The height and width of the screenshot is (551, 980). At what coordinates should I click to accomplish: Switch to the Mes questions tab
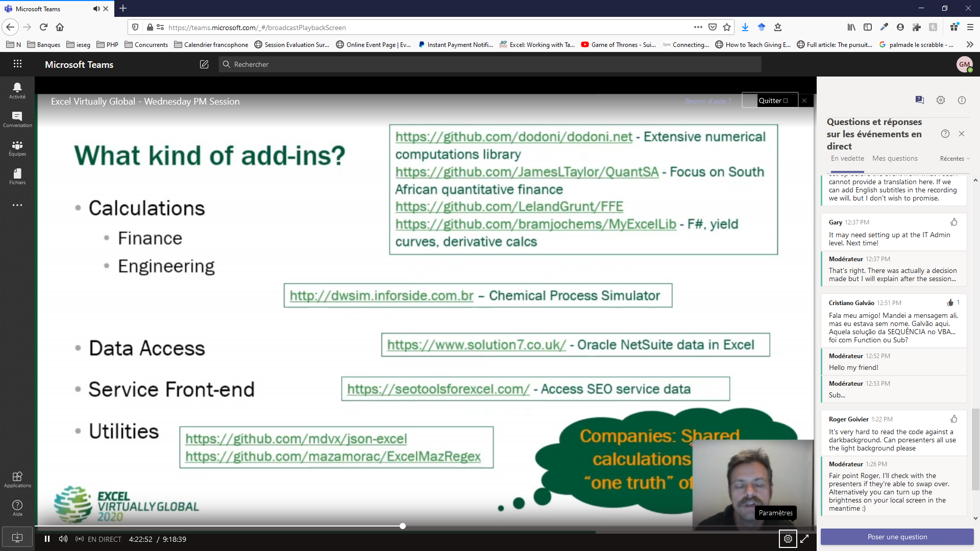click(x=895, y=159)
